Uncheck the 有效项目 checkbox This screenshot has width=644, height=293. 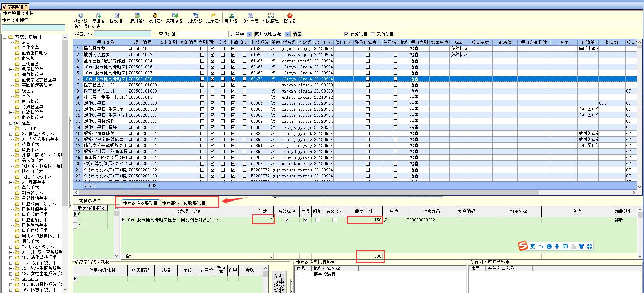[346, 34]
